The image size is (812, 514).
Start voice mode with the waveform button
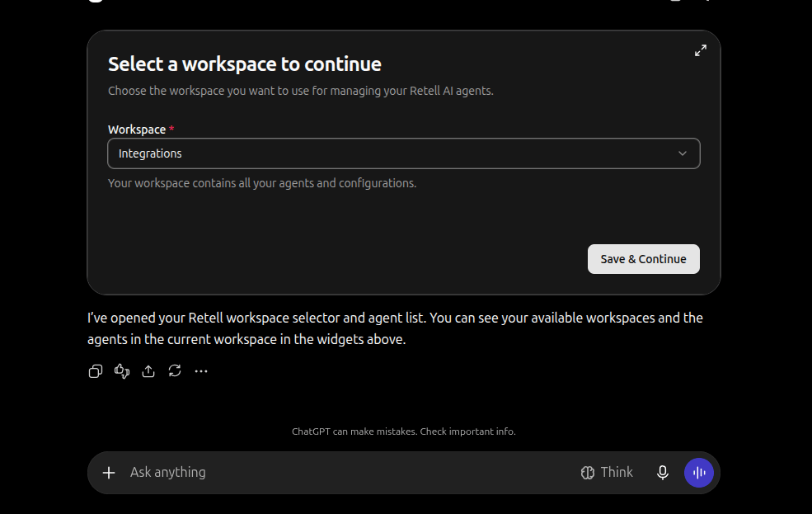pos(698,473)
